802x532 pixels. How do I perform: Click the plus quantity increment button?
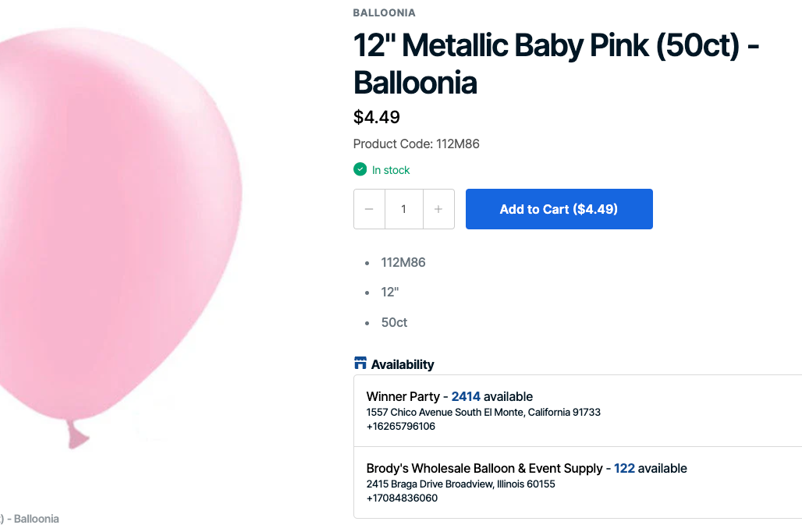(438, 209)
